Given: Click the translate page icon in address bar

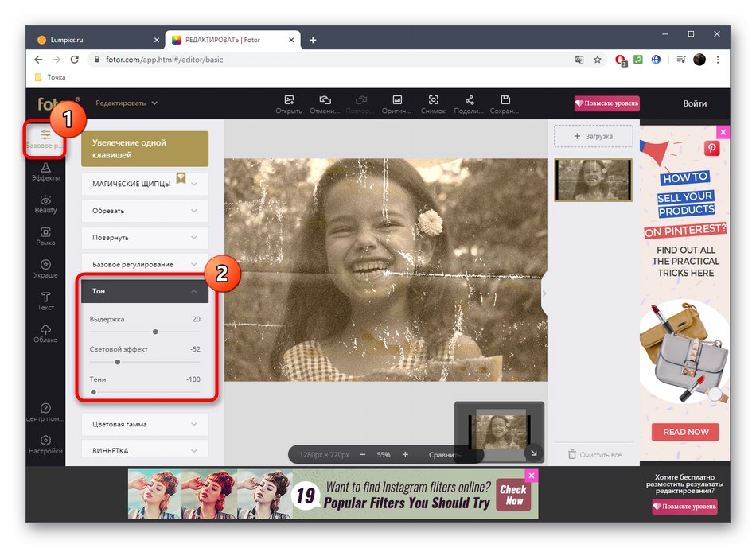Looking at the screenshot, I should coord(579,60).
